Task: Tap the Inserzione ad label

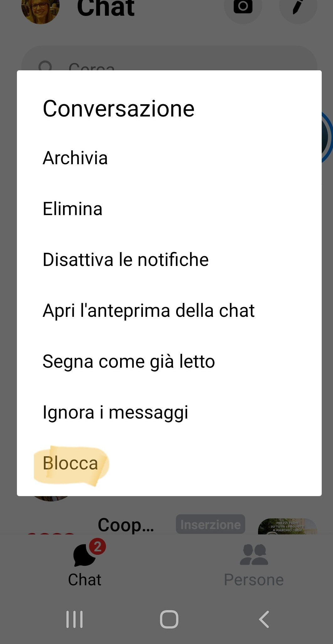Action: pos(210,524)
